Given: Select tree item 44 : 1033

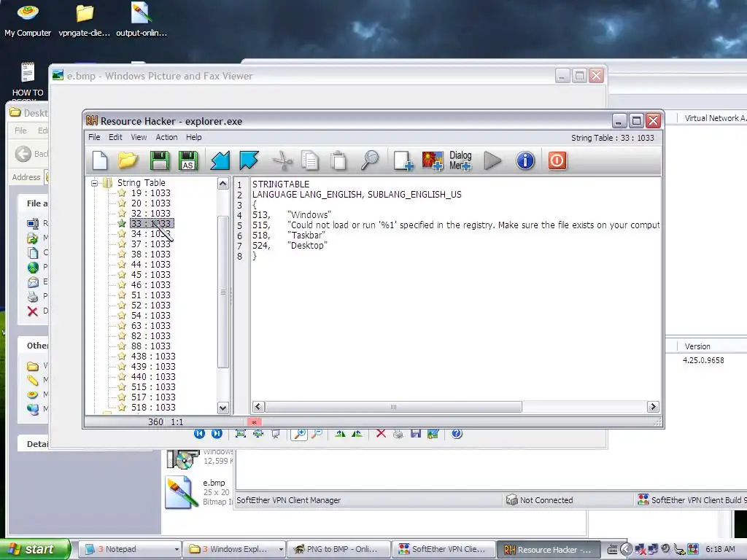Looking at the screenshot, I should 150,264.
